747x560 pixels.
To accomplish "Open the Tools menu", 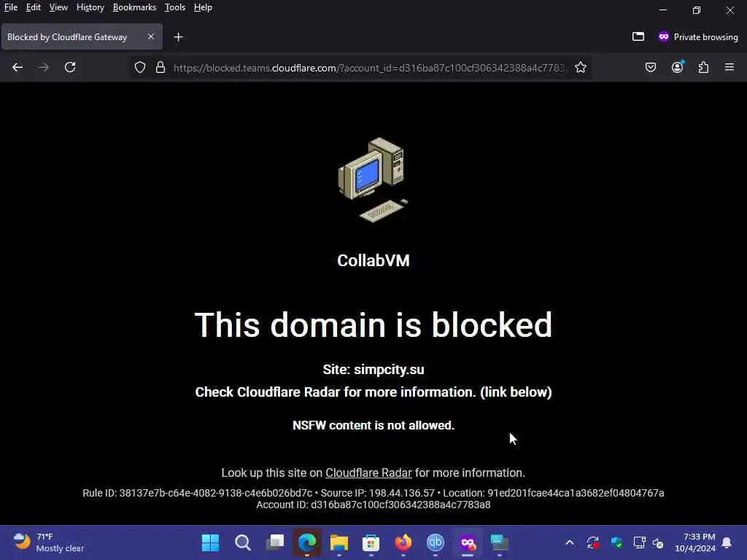I will tap(175, 7).
